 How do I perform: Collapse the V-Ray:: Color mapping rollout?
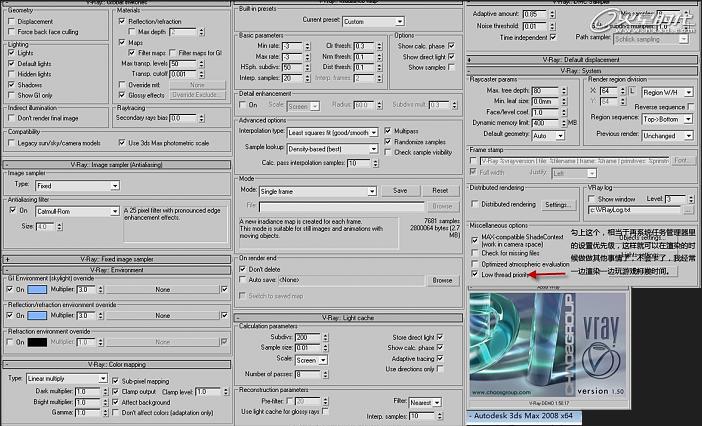(x=117, y=364)
